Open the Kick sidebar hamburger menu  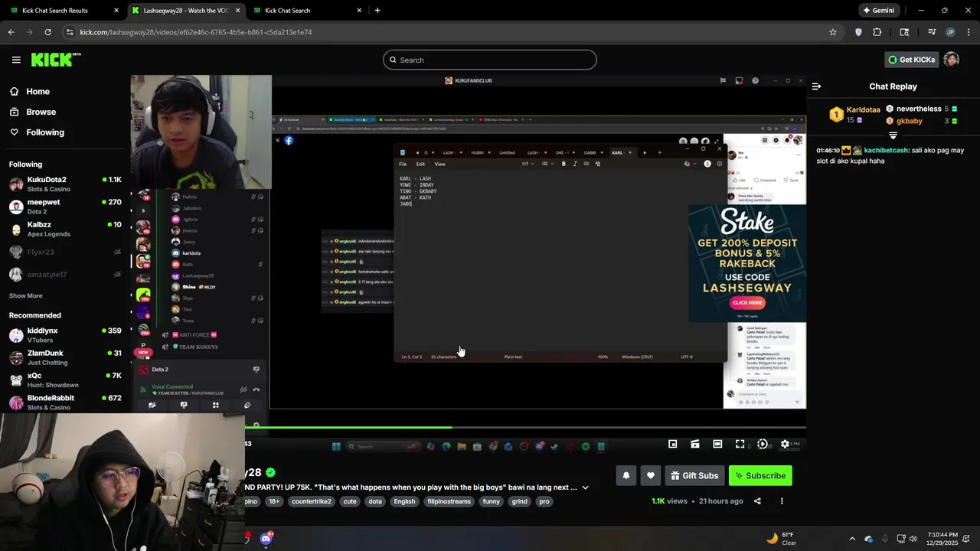16,60
